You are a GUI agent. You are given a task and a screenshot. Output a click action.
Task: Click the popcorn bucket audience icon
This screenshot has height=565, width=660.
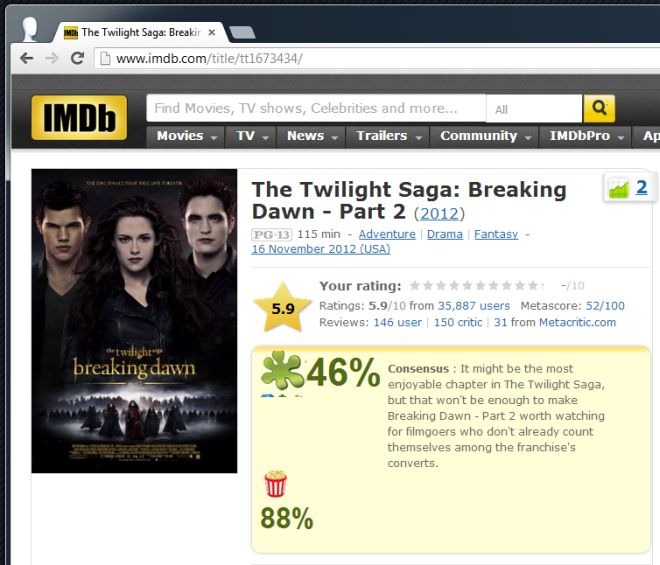[x=275, y=484]
